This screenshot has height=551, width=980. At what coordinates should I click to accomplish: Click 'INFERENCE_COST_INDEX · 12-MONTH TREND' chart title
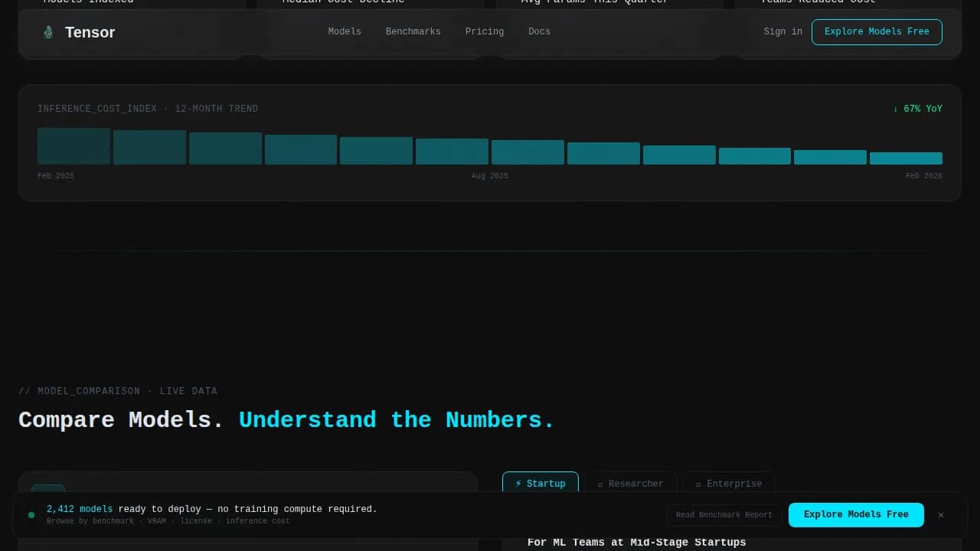pyautogui.click(x=148, y=109)
